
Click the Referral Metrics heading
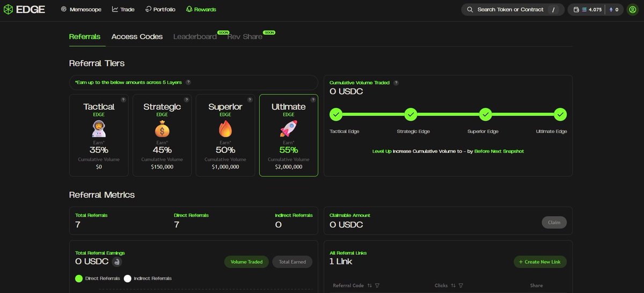coord(102,195)
